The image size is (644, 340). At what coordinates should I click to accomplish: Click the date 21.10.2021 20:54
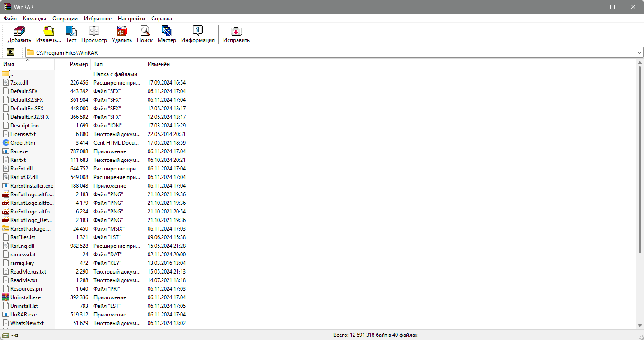pyautogui.click(x=167, y=212)
